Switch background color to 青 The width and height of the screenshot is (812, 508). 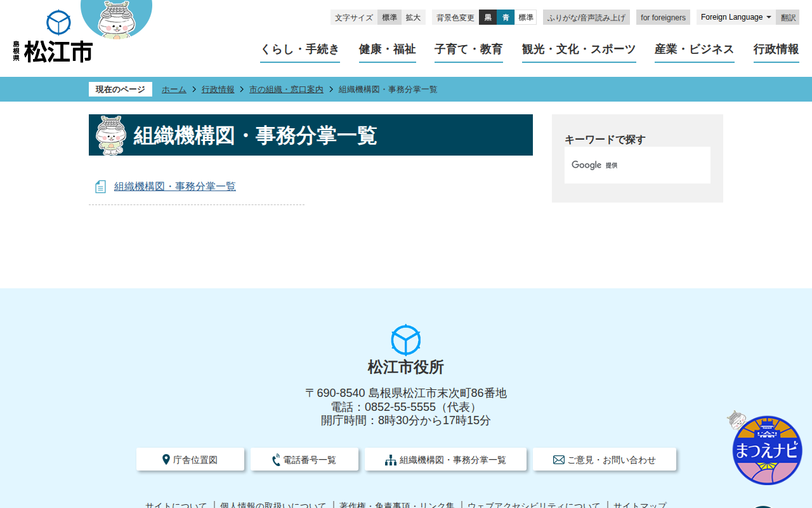506,17
